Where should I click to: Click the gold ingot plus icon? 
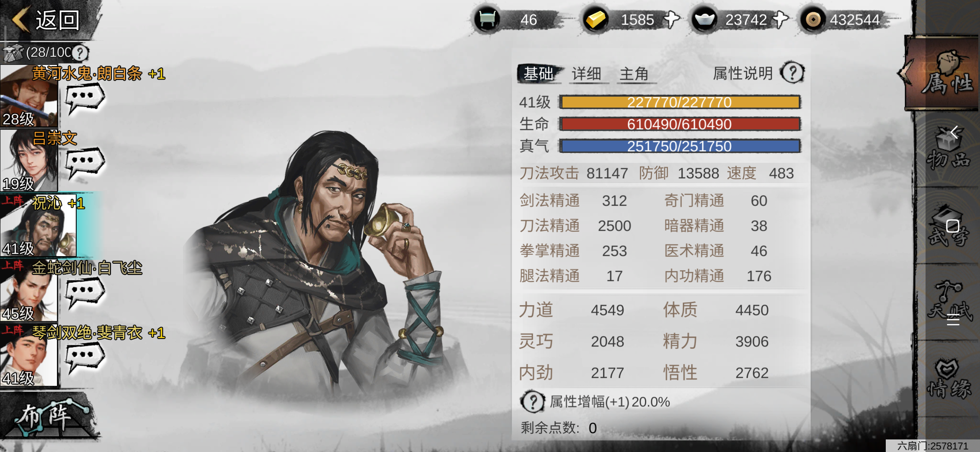pos(671,20)
